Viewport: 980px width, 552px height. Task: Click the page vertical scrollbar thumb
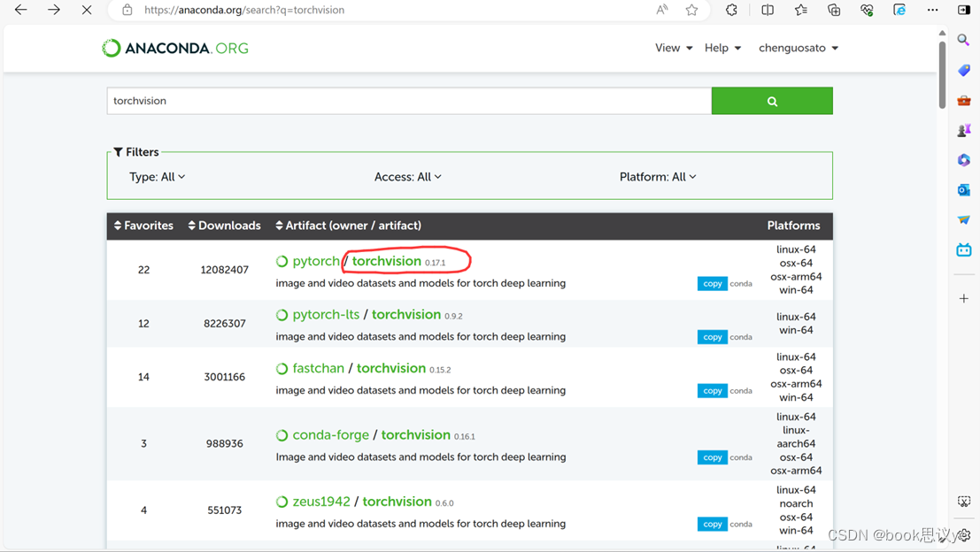point(942,75)
